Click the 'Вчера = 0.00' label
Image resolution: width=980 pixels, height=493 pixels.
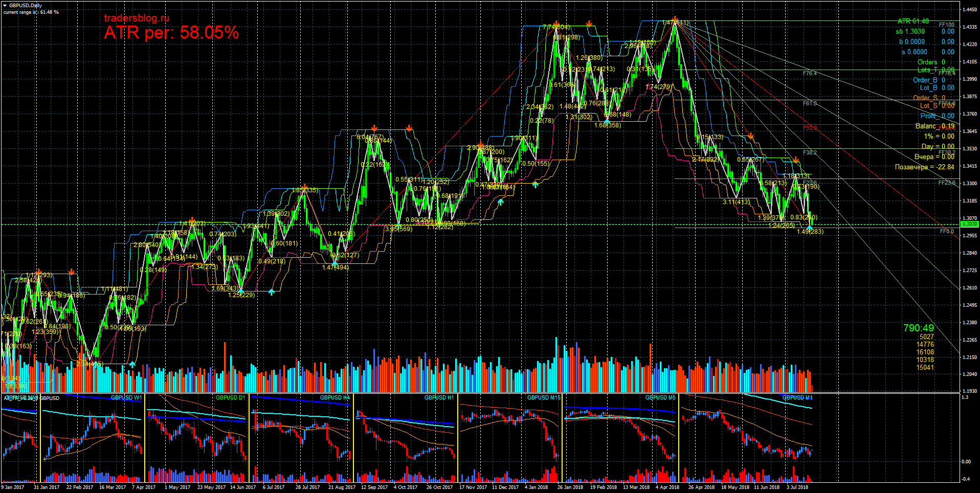point(934,156)
